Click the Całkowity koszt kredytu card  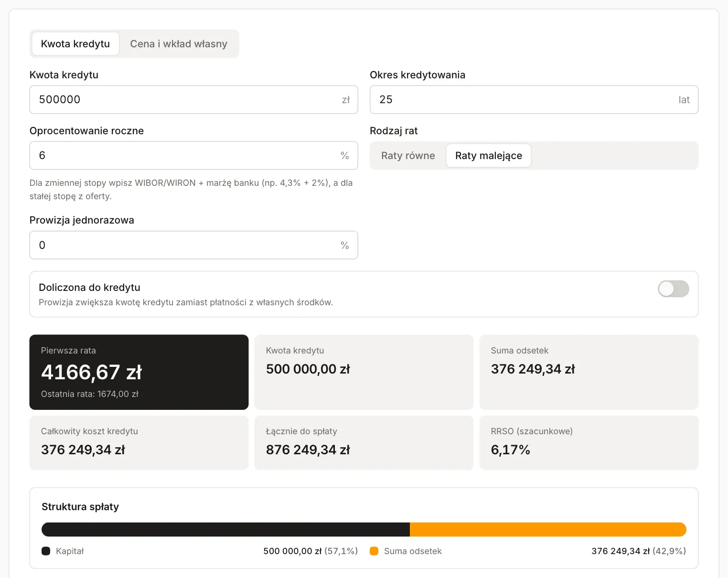point(139,442)
